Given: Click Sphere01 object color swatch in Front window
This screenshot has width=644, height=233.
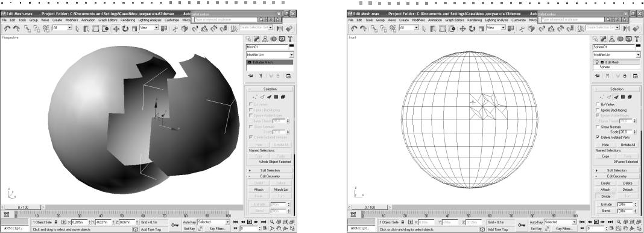Looking at the screenshot, I should pos(638,47).
